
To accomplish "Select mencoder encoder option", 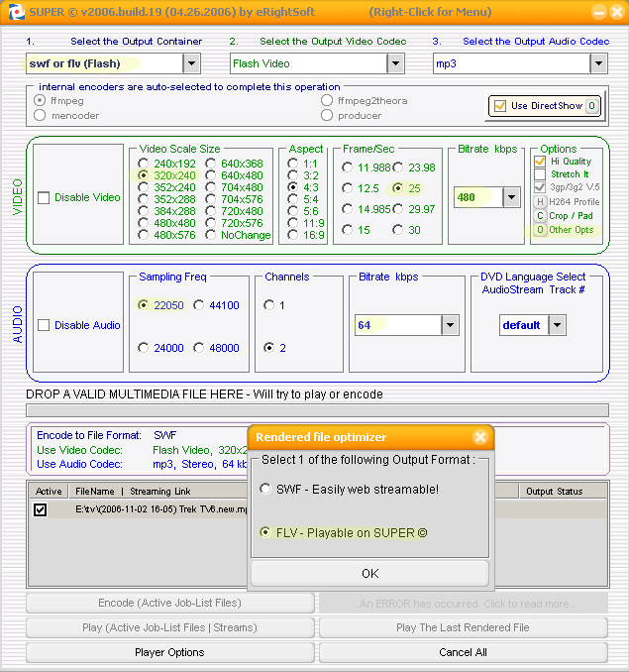I will click(x=40, y=115).
